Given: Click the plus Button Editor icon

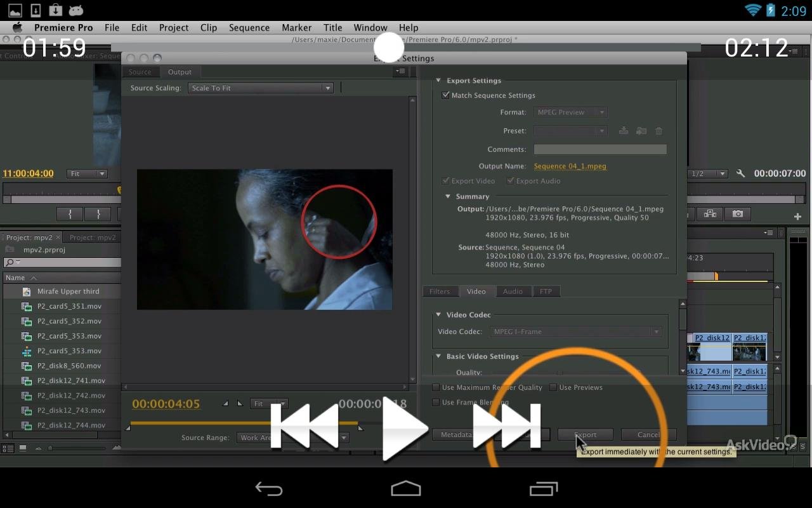Looking at the screenshot, I should tap(797, 217).
